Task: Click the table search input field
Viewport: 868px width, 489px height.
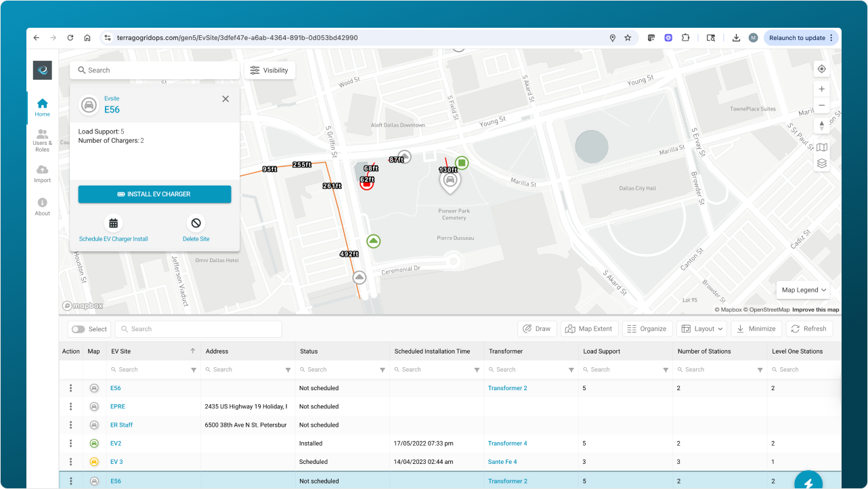Action: (198, 329)
